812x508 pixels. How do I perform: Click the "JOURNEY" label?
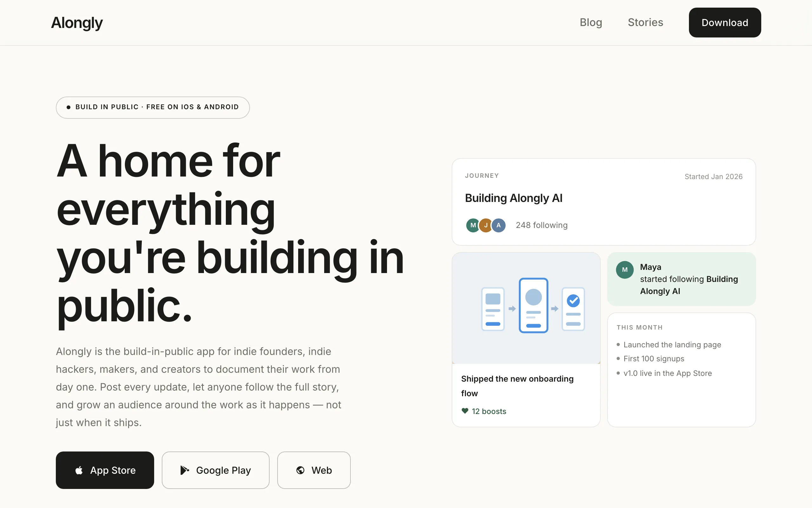(482, 176)
